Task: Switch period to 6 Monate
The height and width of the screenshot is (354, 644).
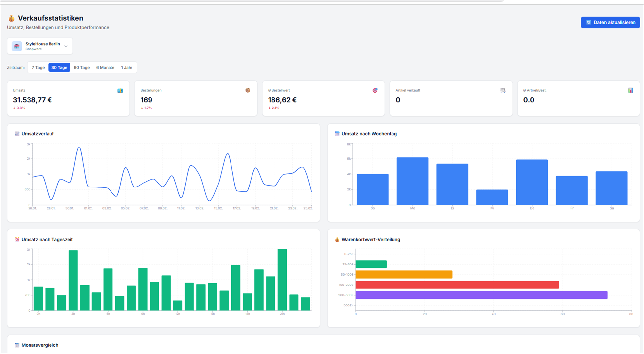Action: click(105, 68)
